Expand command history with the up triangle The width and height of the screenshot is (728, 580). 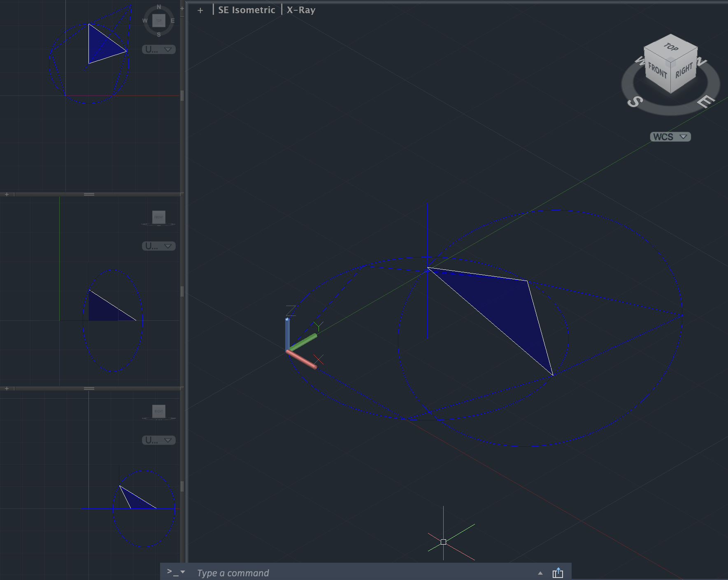[x=540, y=573]
